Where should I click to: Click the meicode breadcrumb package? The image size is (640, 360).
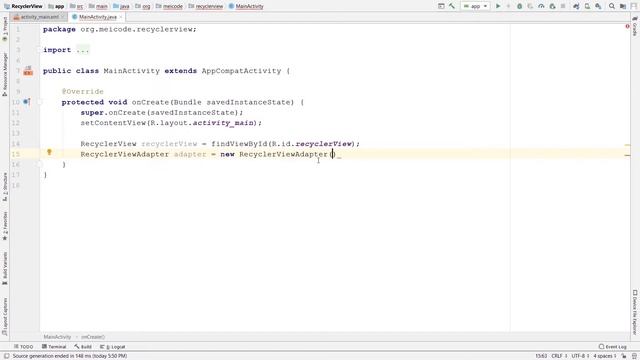(169, 6)
